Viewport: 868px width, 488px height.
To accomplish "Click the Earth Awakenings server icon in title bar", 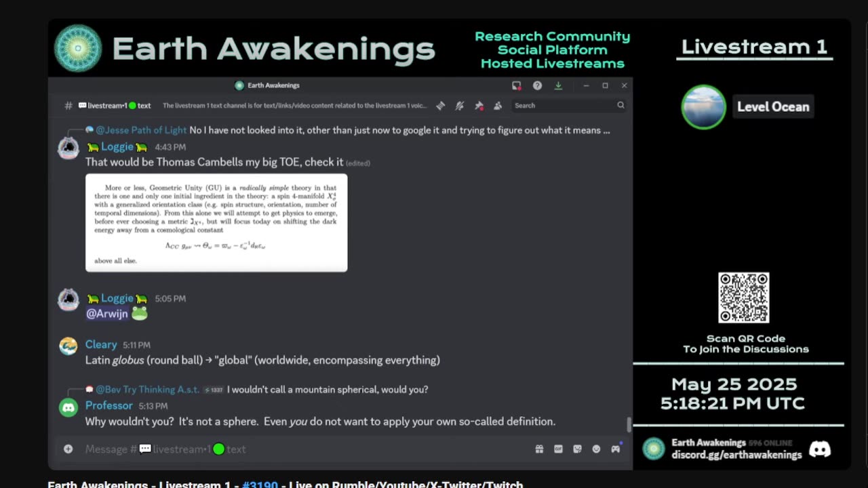I will coord(239,85).
